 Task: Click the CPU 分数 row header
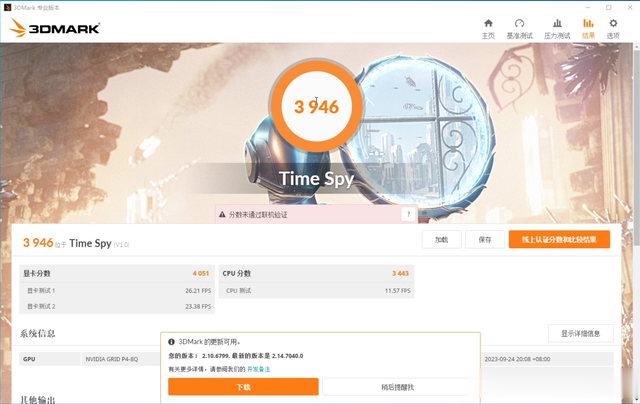236,273
